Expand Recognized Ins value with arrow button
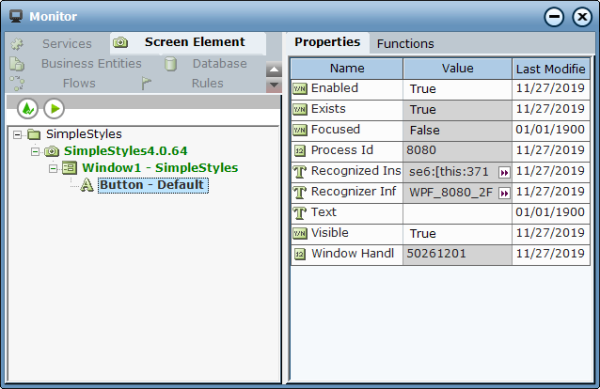The image size is (600, 389). (x=504, y=173)
